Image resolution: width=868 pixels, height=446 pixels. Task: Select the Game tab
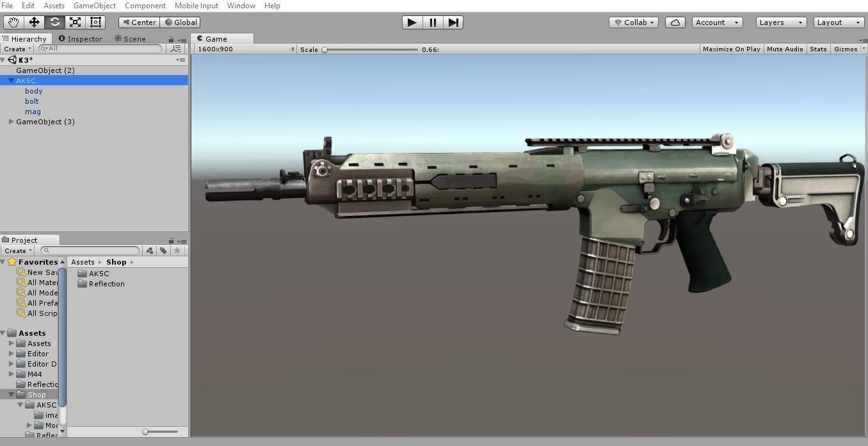(x=222, y=38)
